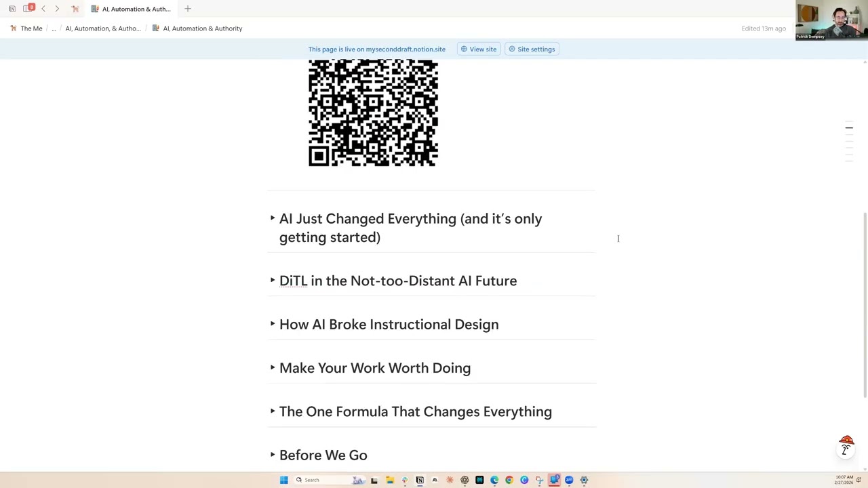Open Slack from the taskbar
The height and width of the screenshot is (488, 868).
405,480
